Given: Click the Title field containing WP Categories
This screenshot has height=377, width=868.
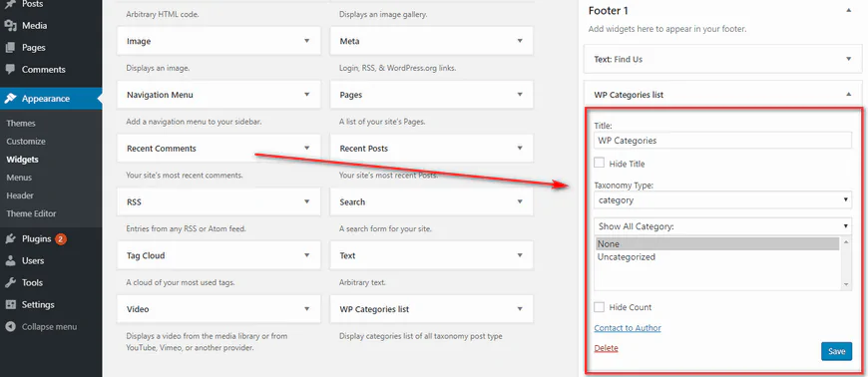Looking at the screenshot, I should click(x=723, y=140).
